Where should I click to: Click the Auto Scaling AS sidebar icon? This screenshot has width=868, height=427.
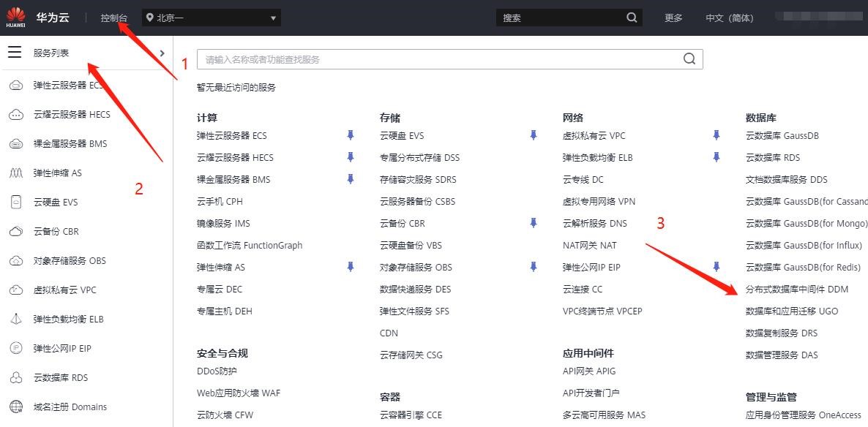pyautogui.click(x=17, y=173)
